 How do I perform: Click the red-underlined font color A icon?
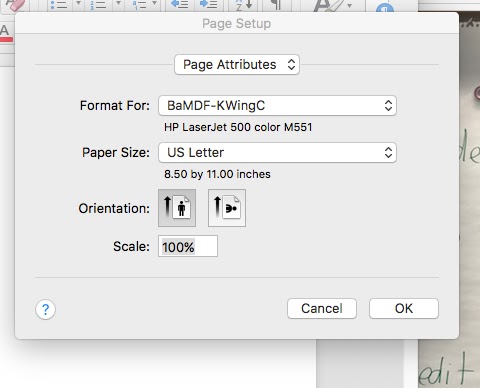6,33
